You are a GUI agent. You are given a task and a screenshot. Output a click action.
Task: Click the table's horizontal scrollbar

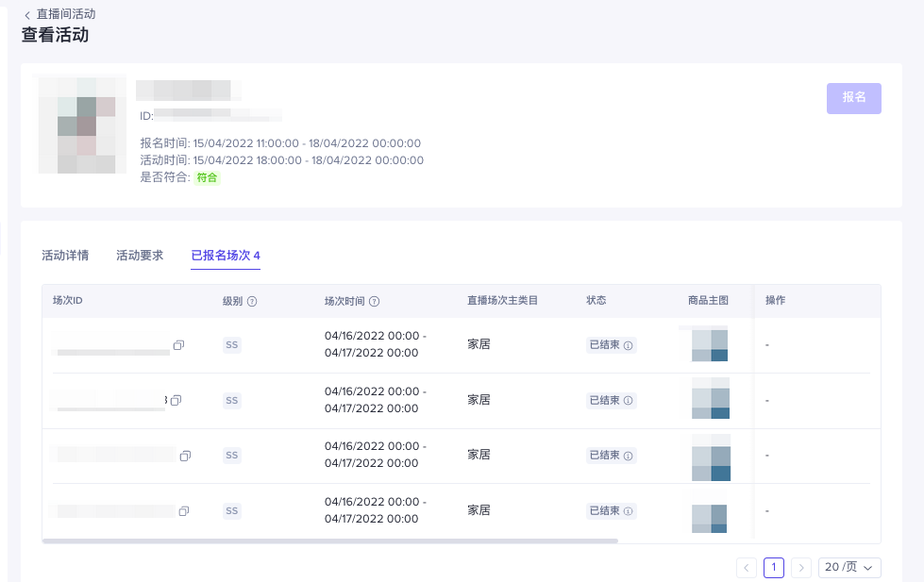330,540
